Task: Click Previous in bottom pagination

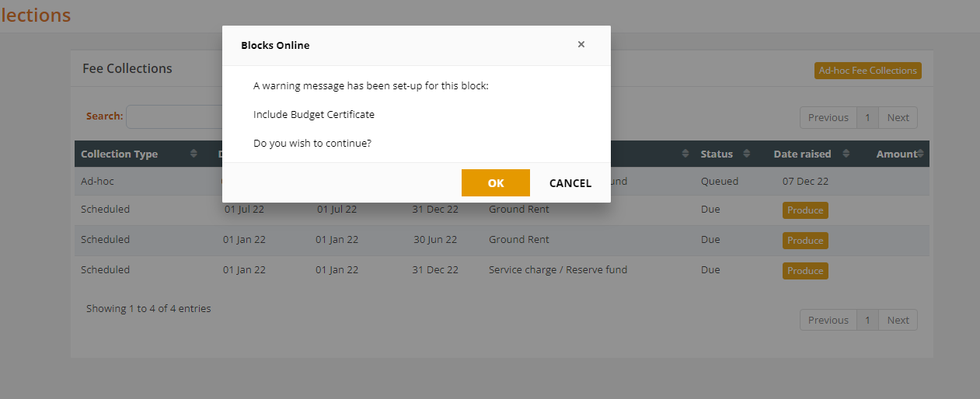Action: [828, 321]
